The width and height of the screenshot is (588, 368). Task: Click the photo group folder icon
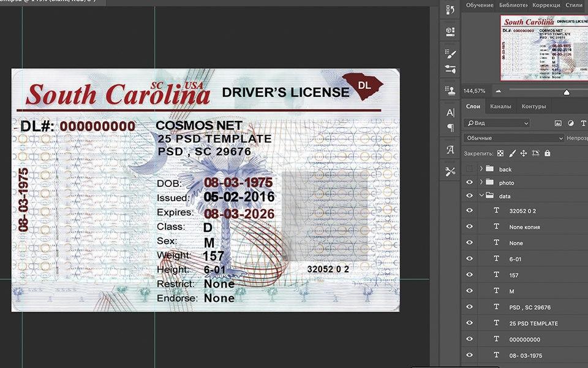[490, 182]
